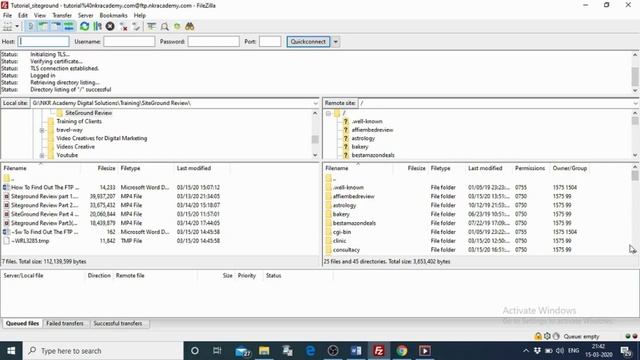Toggle directory comparison magnifier icon

[164, 27]
